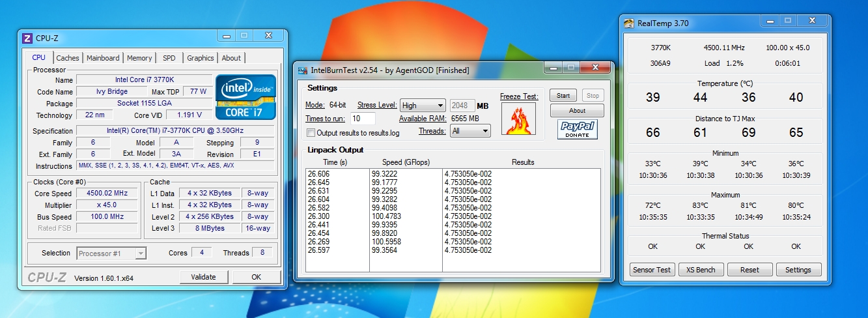Click the Linpack speed row 100.5958

tap(386, 242)
